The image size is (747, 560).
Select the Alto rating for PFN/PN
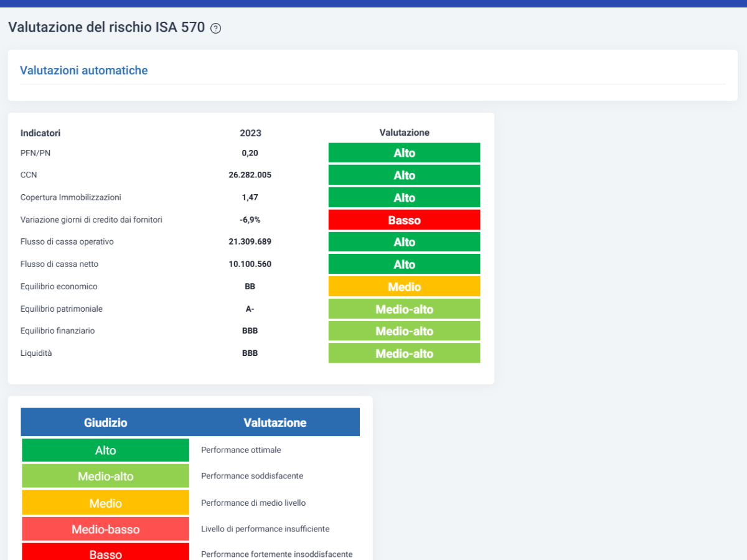tap(405, 153)
